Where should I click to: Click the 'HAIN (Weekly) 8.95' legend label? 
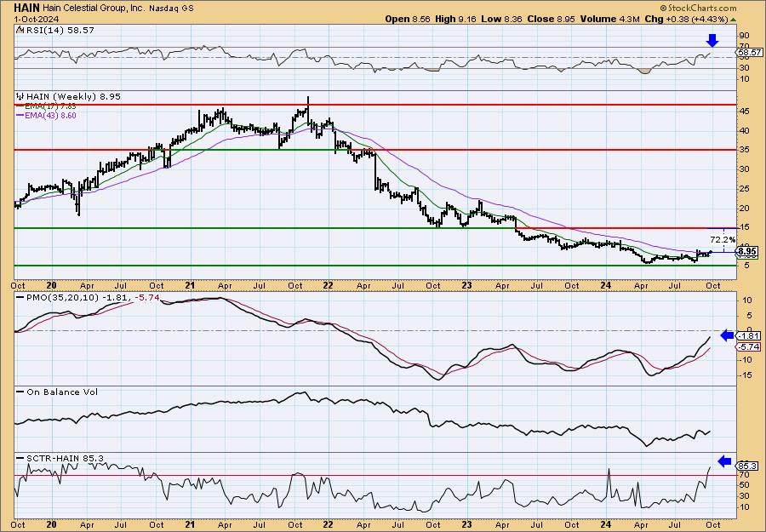[74, 97]
